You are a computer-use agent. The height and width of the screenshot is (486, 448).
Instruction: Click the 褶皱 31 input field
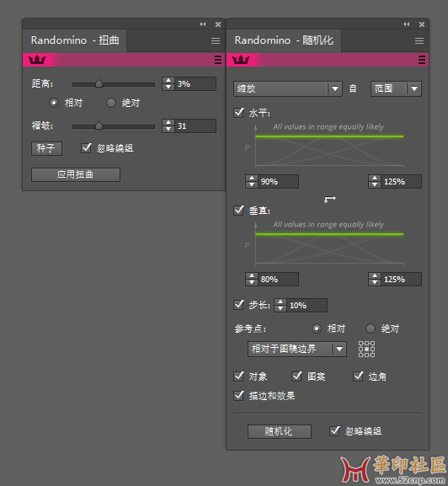[x=195, y=126]
